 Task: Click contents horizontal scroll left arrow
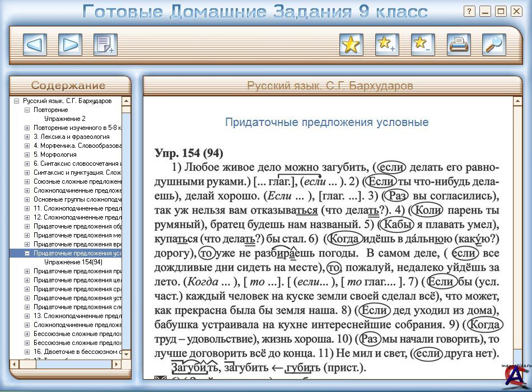point(14,364)
